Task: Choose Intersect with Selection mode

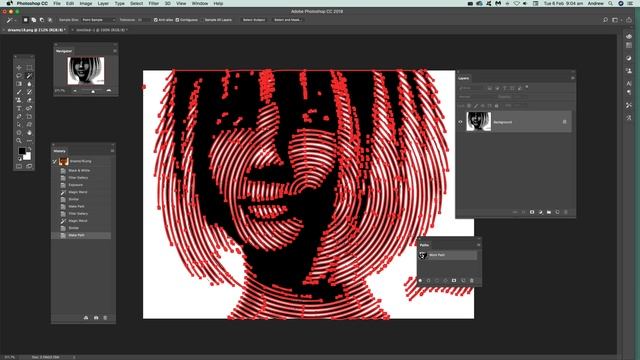Action: (x=50, y=20)
